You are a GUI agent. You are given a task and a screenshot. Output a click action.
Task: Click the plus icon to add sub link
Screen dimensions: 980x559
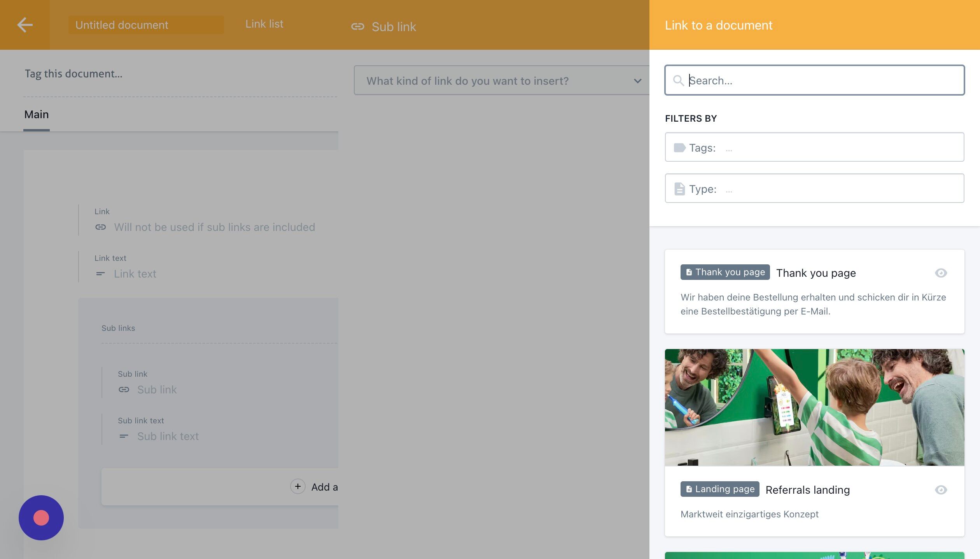pos(297,486)
